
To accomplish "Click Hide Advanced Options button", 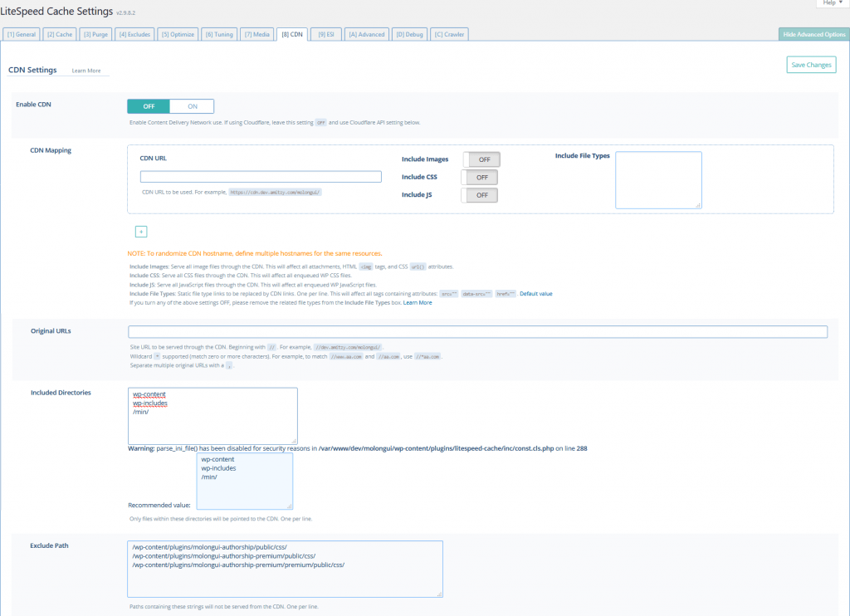I will click(x=813, y=34).
